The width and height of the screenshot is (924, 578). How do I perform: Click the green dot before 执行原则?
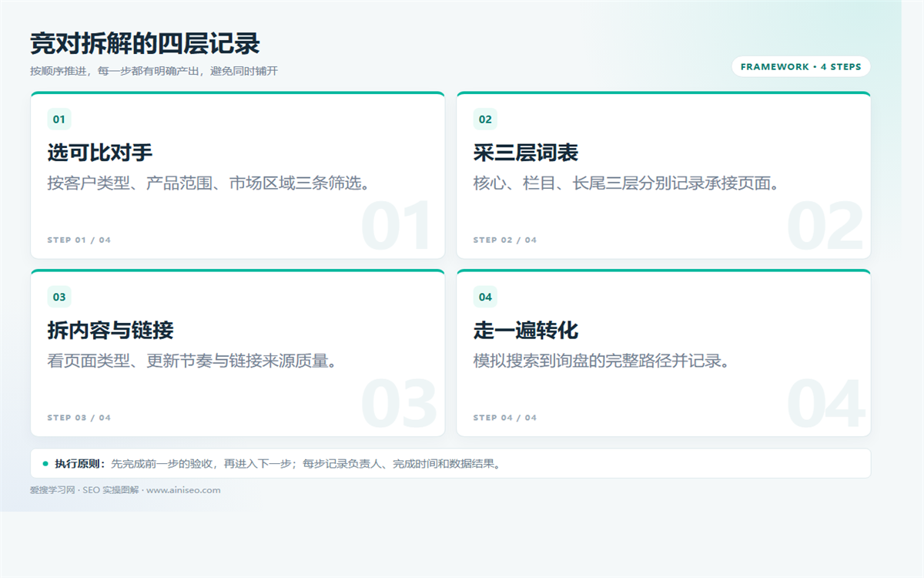pos(45,464)
